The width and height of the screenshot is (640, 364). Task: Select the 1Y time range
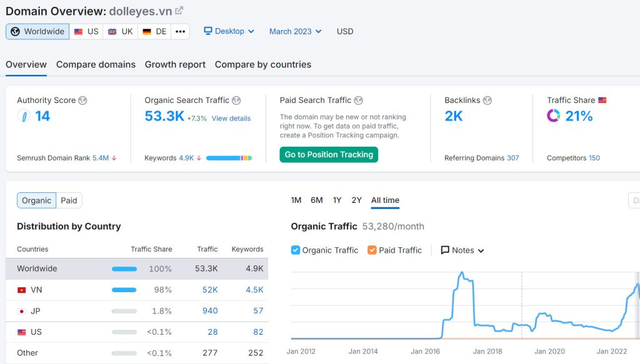[337, 200]
